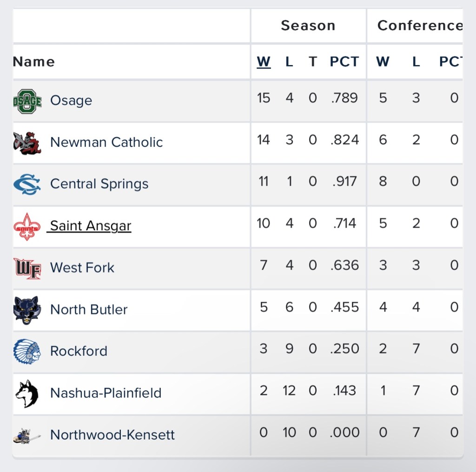Sort by Season PCT column header
The width and height of the screenshot is (476, 472).
point(344,62)
